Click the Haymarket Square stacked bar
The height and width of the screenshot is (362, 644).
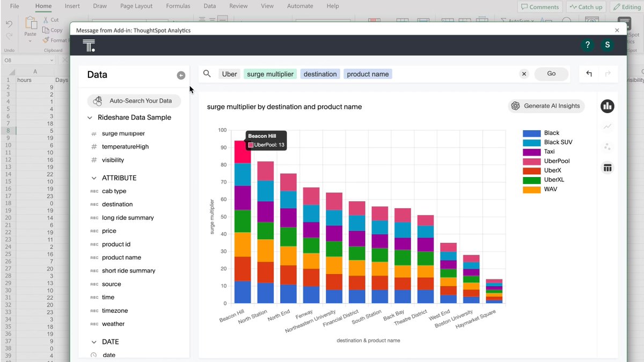click(494, 291)
